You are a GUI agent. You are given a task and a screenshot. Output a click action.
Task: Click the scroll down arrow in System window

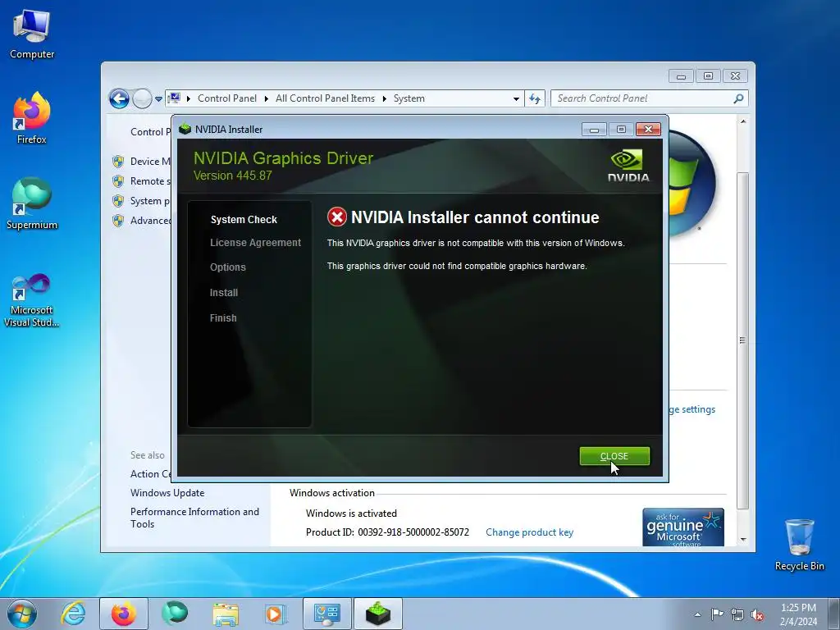pos(743,540)
